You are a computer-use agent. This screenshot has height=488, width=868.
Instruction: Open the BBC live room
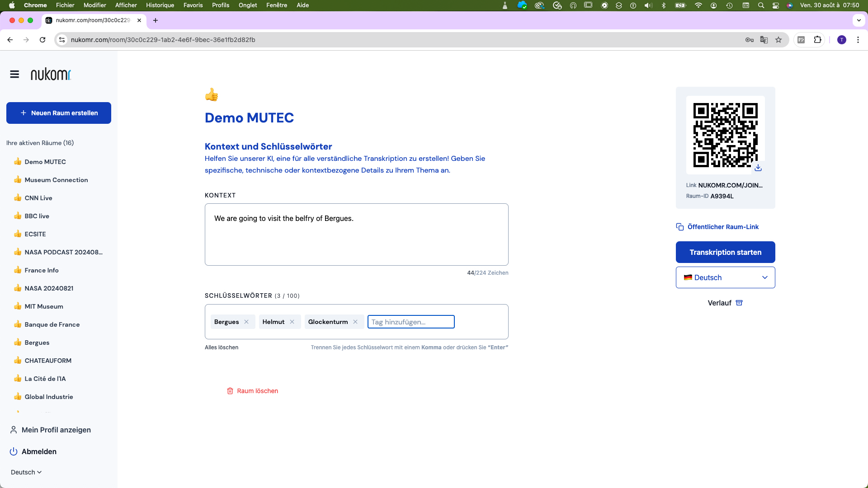tap(37, 216)
